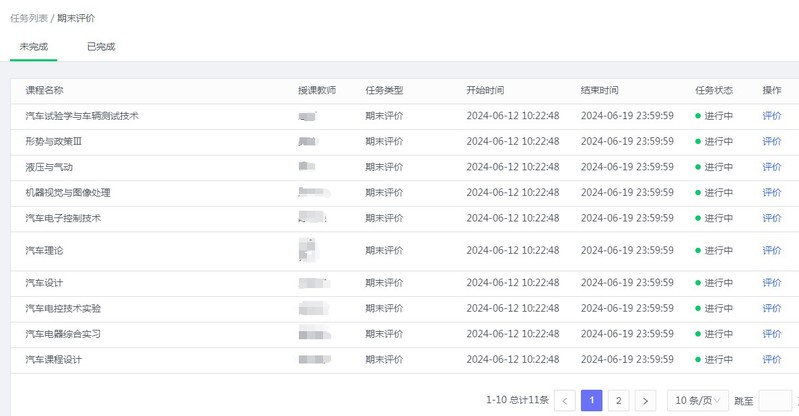Image resolution: width=799 pixels, height=416 pixels.
Task: Evaluate the 汽车电子控制技术 course
Action: click(x=772, y=218)
